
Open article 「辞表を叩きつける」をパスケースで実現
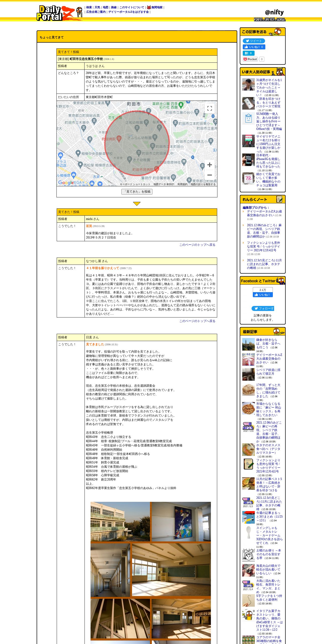(x=268, y=103)
